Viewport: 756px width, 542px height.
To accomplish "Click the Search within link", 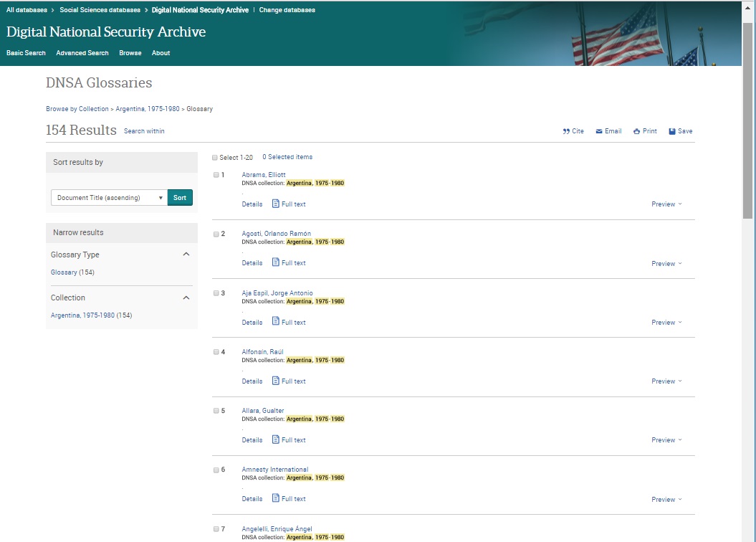I will pyautogui.click(x=144, y=131).
